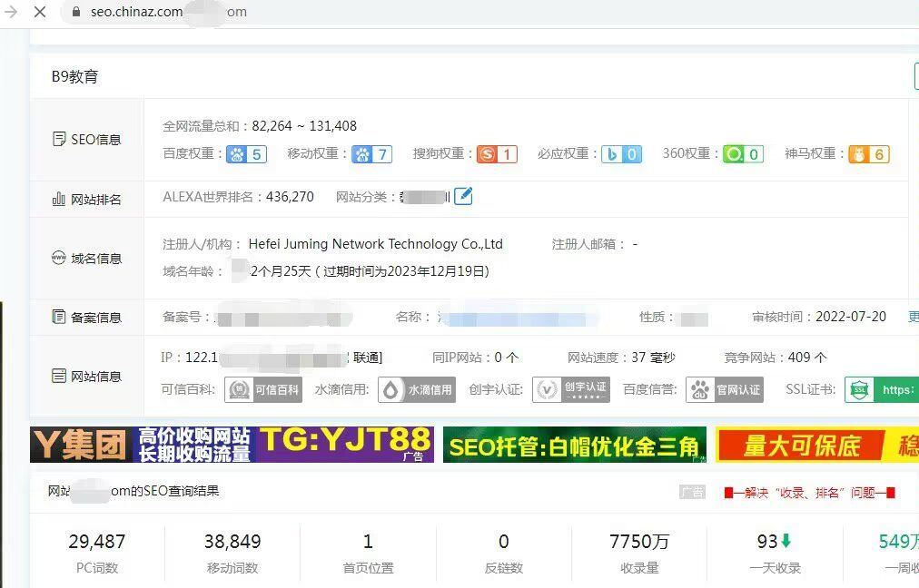Open the 解决收录、排名问题 ad link
Image resolution: width=919 pixels, height=588 pixels.
click(809, 493)
